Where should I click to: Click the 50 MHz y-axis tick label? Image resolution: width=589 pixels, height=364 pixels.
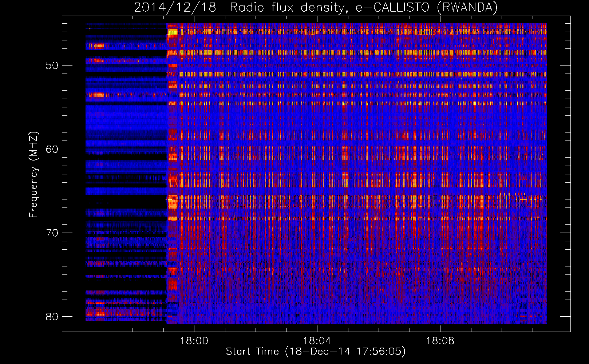coord(52,66)
